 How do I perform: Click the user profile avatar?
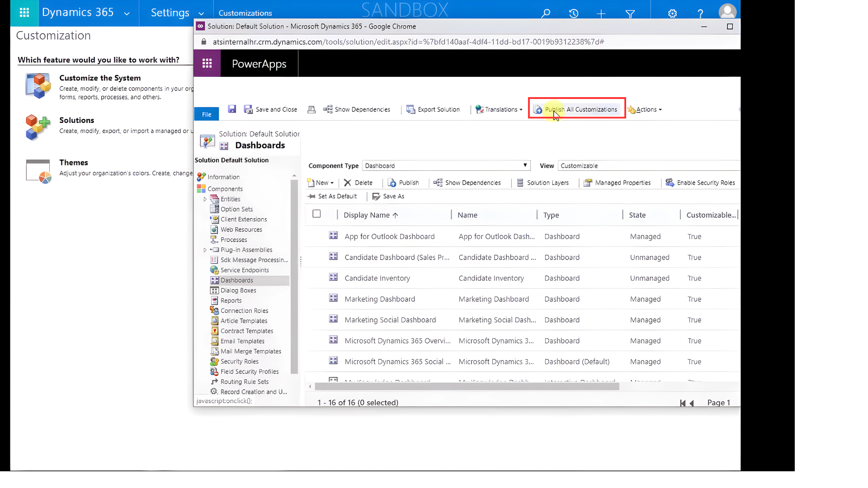[x=727, y=11]
